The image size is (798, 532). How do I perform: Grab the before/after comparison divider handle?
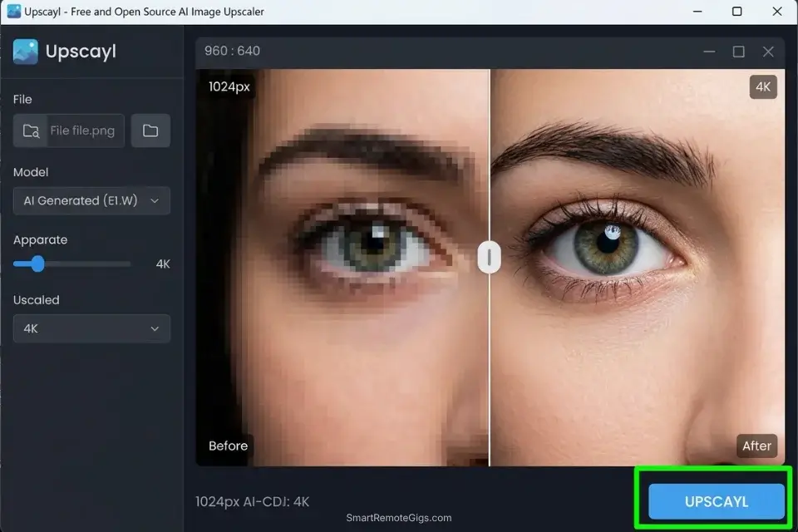(489, 257)
